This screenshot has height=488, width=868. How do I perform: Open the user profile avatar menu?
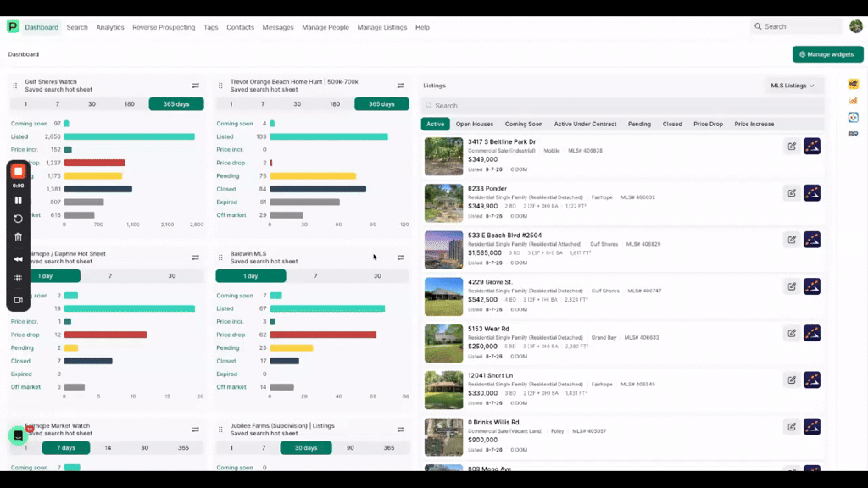click(856, 26)
